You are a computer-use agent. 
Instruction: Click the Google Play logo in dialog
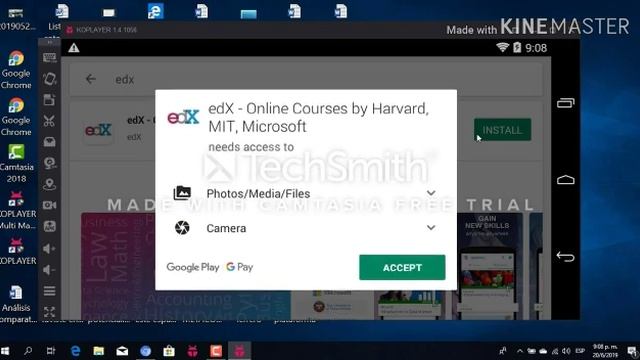pyautogui.click(x=193, y=267)
